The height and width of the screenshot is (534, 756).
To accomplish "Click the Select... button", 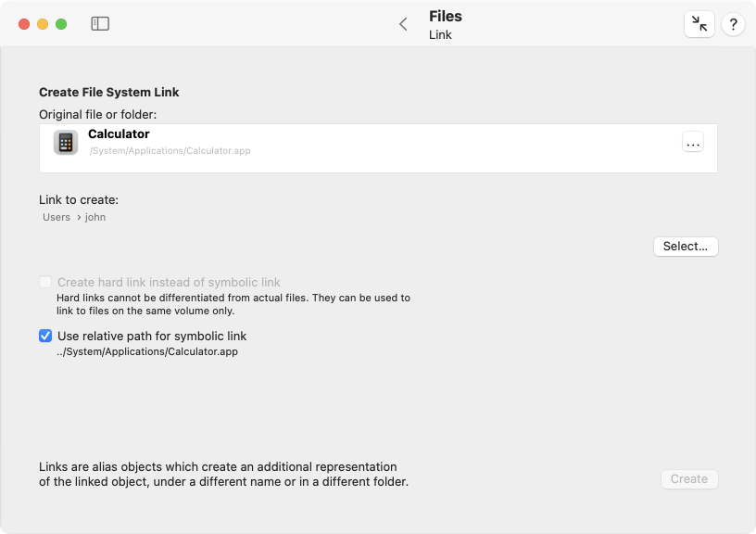I will 686,247.
